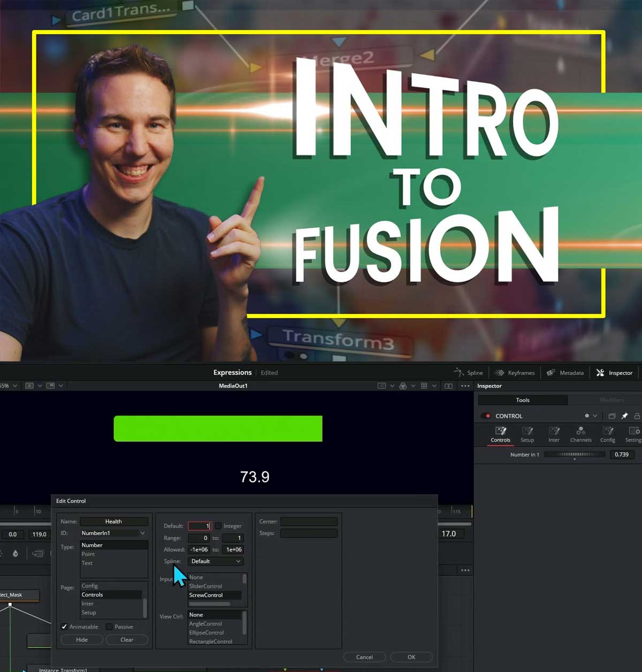
Task: Click the Name field containing Health
Action: pyautogui.click(x=113, y=521)
